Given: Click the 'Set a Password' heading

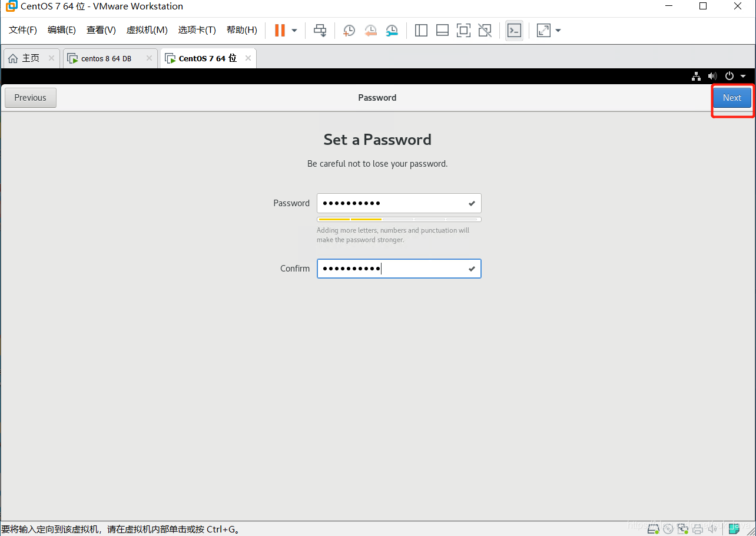Looking at the screenshot, I should click(x=377, y=140).
